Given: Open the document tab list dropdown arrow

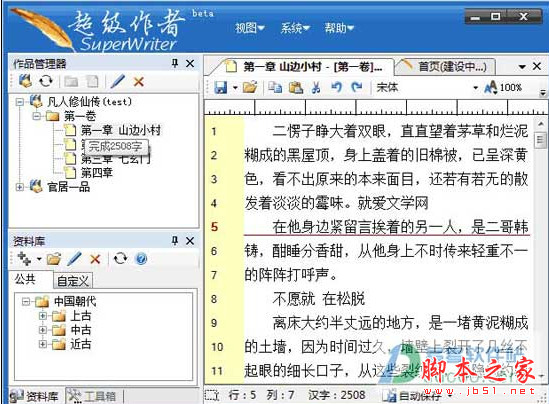Looking at the screenshot, I should pos(522,66).
